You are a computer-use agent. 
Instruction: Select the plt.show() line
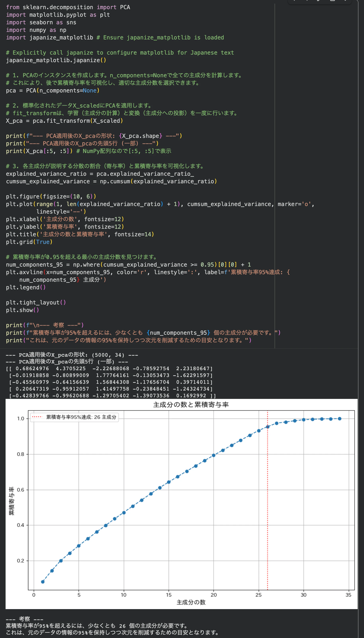click(x=22, y=310)
